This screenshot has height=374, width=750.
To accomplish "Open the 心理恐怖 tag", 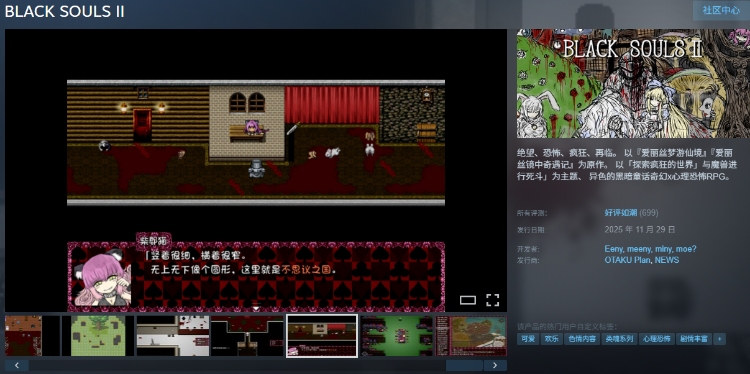I will click(656, 339).
